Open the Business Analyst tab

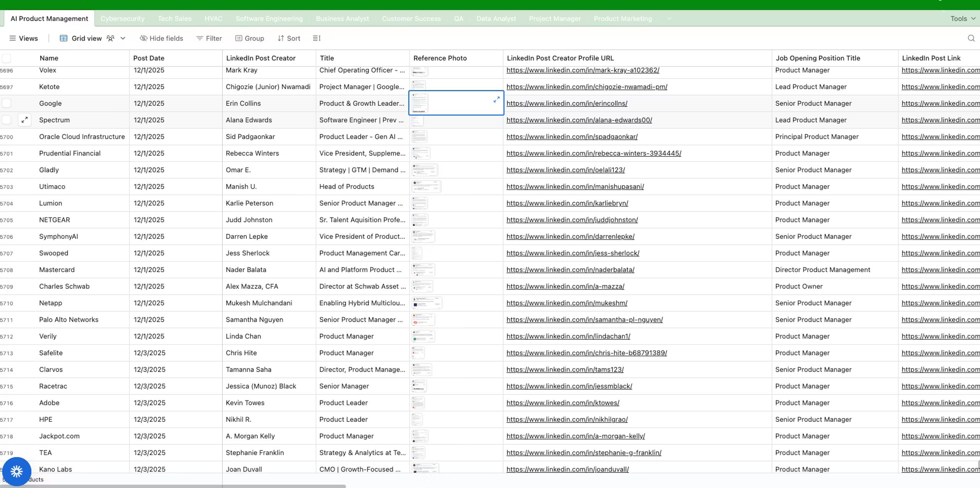342,18
